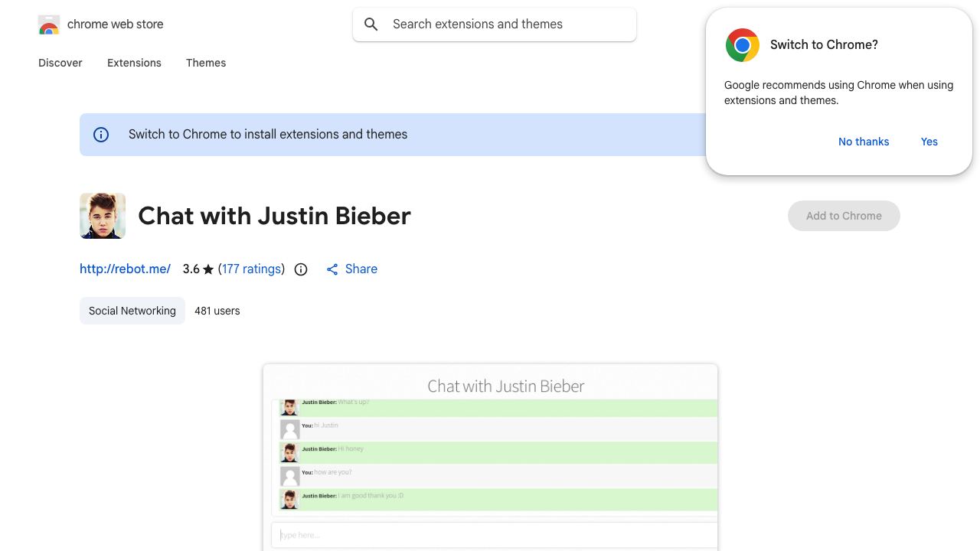The width and height of the screenshot is (980, 551).
Task: Click the info icon in blue banner
Action: coord(101,135)
